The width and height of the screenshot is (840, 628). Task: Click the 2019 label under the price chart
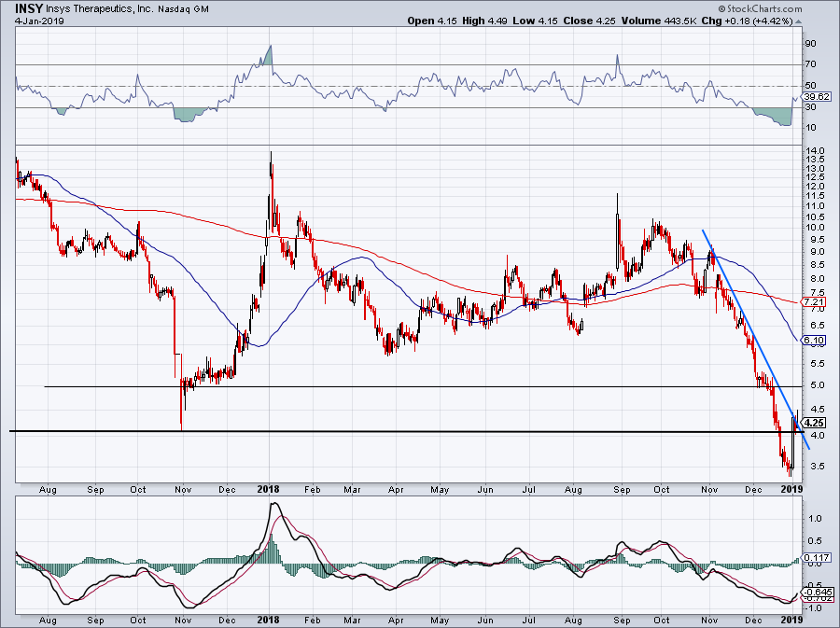pyautogui.click(x=791, y=489)
